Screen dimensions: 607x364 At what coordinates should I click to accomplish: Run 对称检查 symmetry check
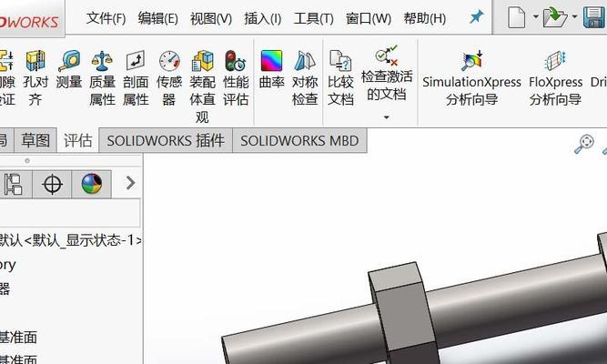tap(305, 78)
